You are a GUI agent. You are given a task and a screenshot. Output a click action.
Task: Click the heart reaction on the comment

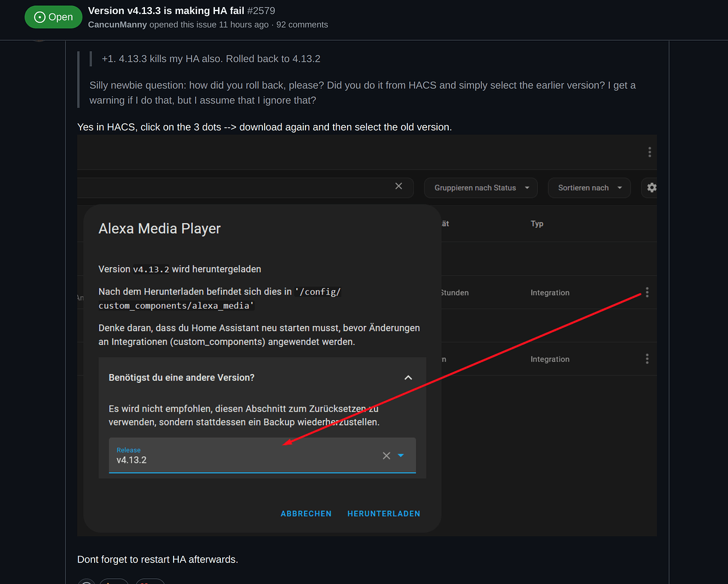coord(150,581)
